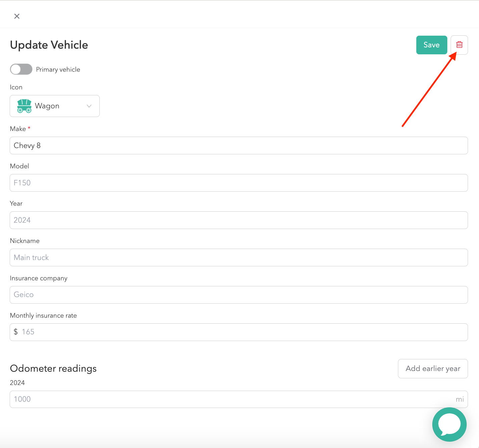
Task: Click the dollar sign in insurance rate
Action: tap(16, 332)
